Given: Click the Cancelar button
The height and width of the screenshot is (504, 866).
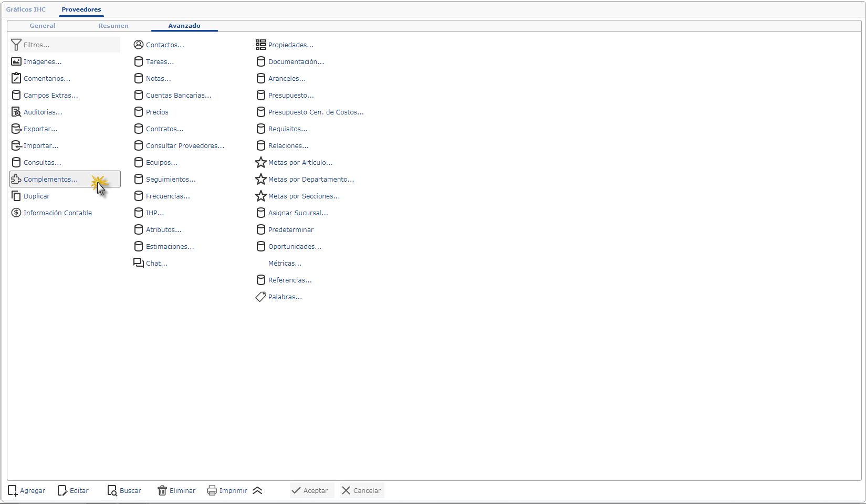Looking at the screenshot, I should pyautogui.click(x=361, y=490).
